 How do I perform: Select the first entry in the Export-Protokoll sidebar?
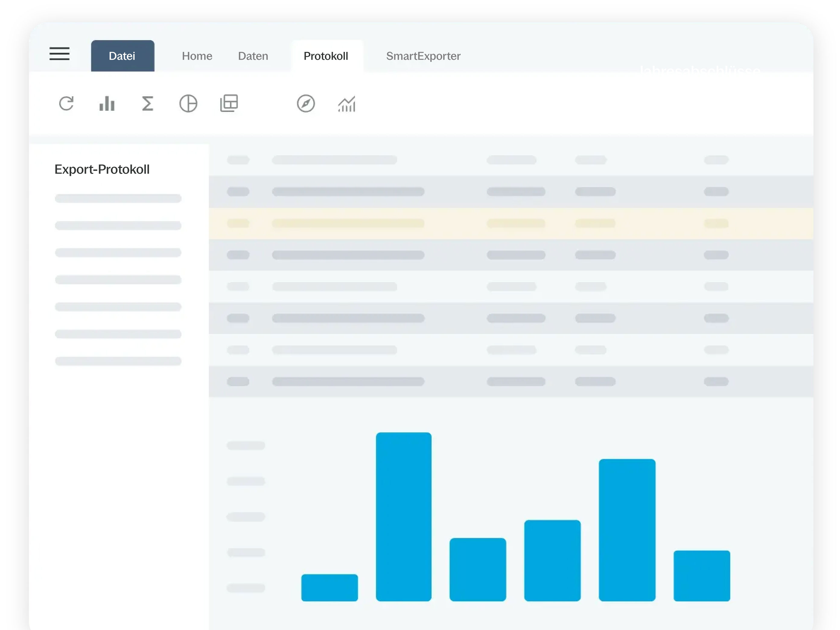[x=118, y=198]
